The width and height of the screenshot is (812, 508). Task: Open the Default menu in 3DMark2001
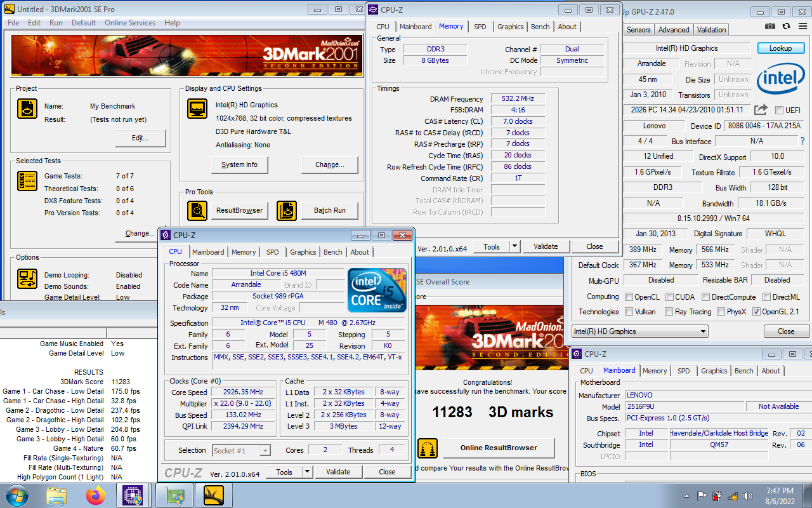coord(84,23)
